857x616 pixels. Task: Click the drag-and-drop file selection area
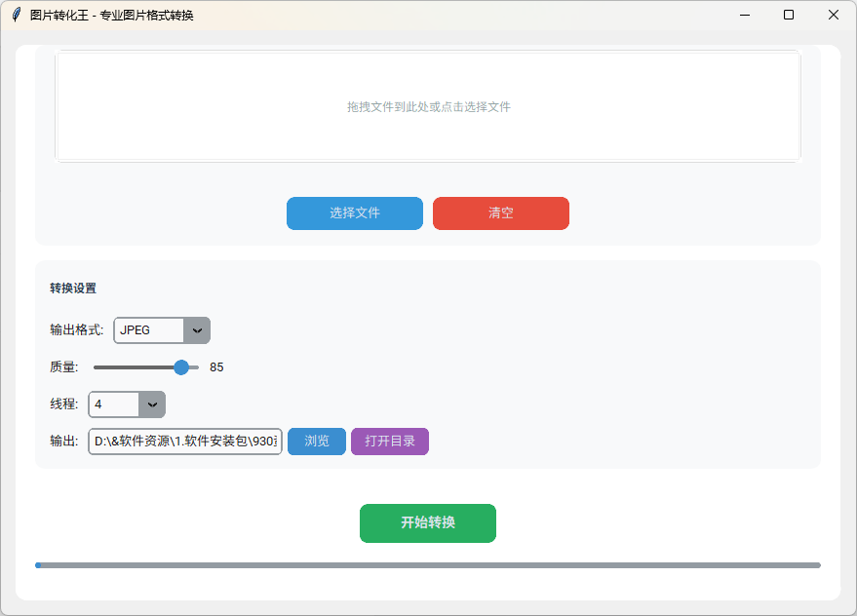pos(428,106)
